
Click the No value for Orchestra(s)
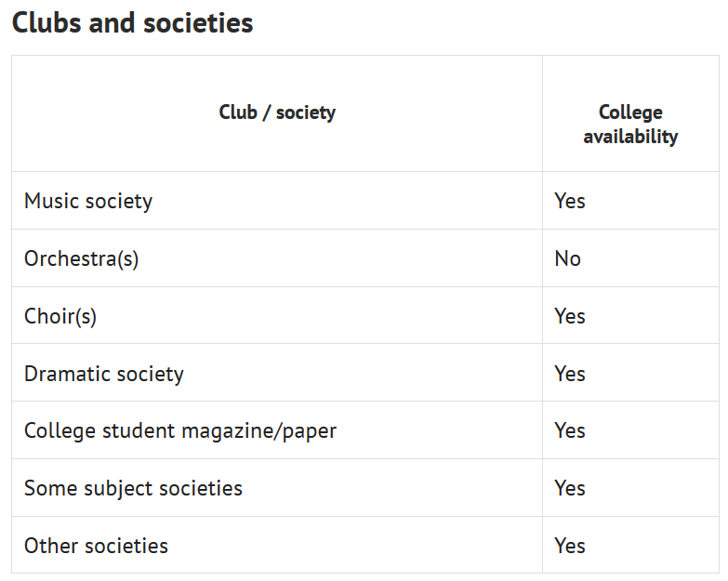tap(567, 259)
